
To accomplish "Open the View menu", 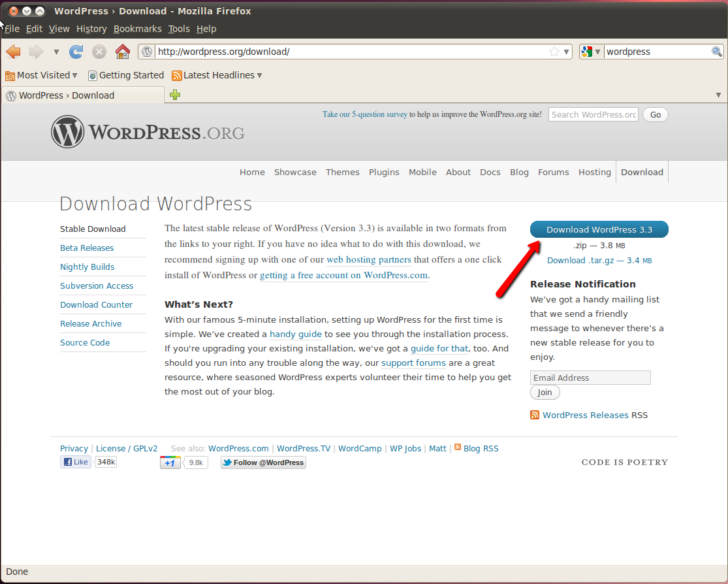I will (59, 29).
